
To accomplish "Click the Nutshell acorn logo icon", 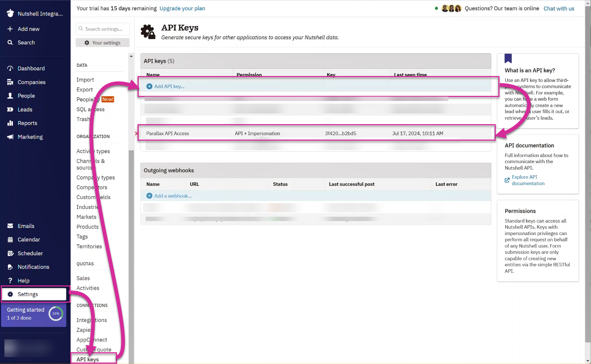I will tap(10, 13).
